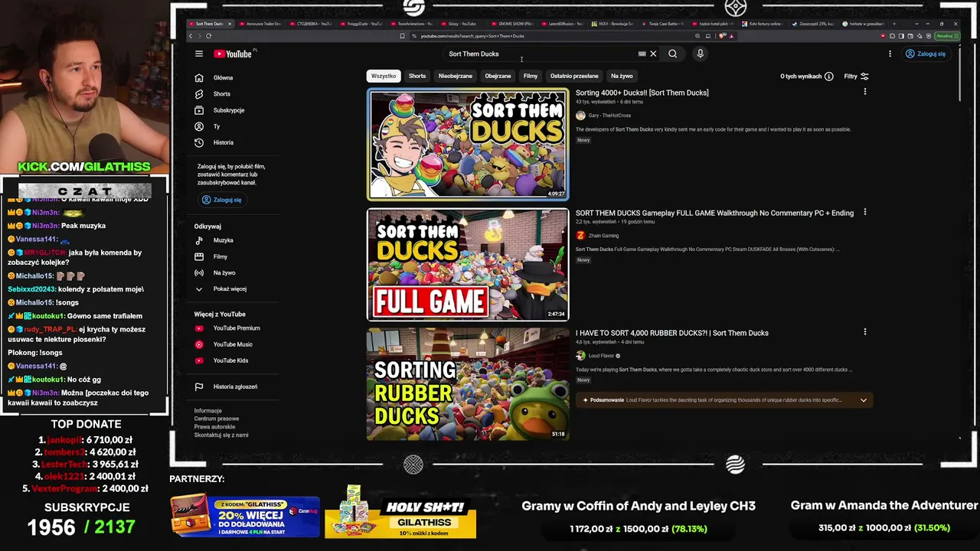Viewport: 980px width, 551px height.
Task: Open options menu for 'I HAVE TO SORT' video
Action: point(865,332)
